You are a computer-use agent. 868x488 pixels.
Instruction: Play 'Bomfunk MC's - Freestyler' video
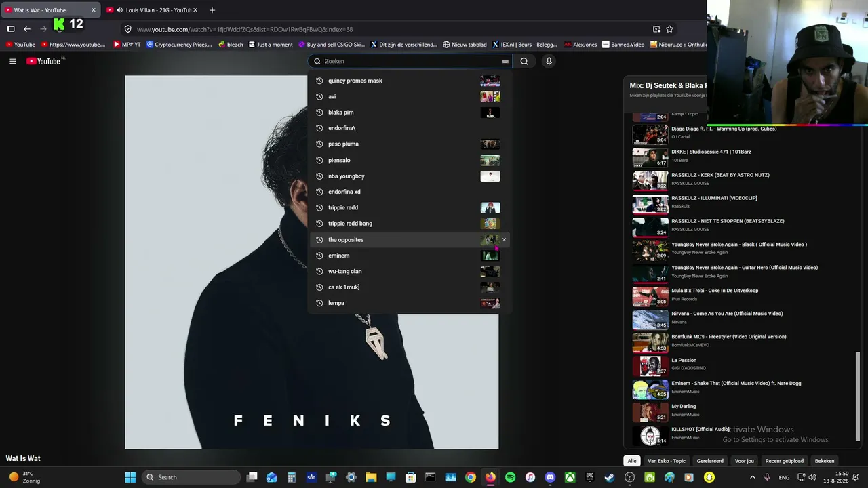[743, 342]
